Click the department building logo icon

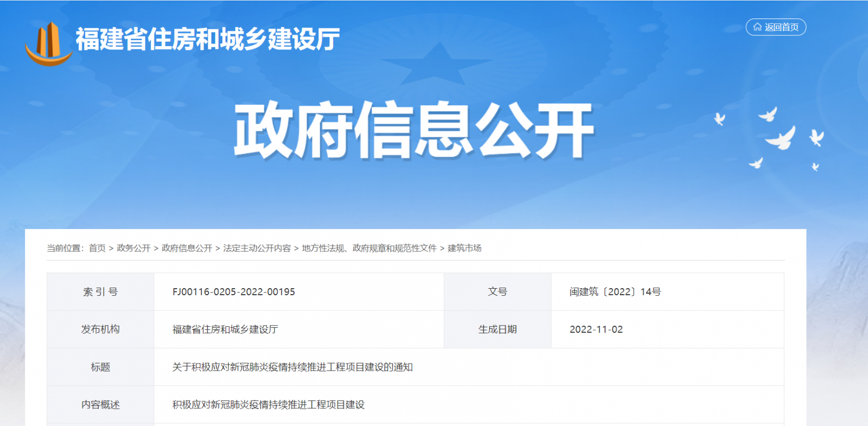point(49,43)
